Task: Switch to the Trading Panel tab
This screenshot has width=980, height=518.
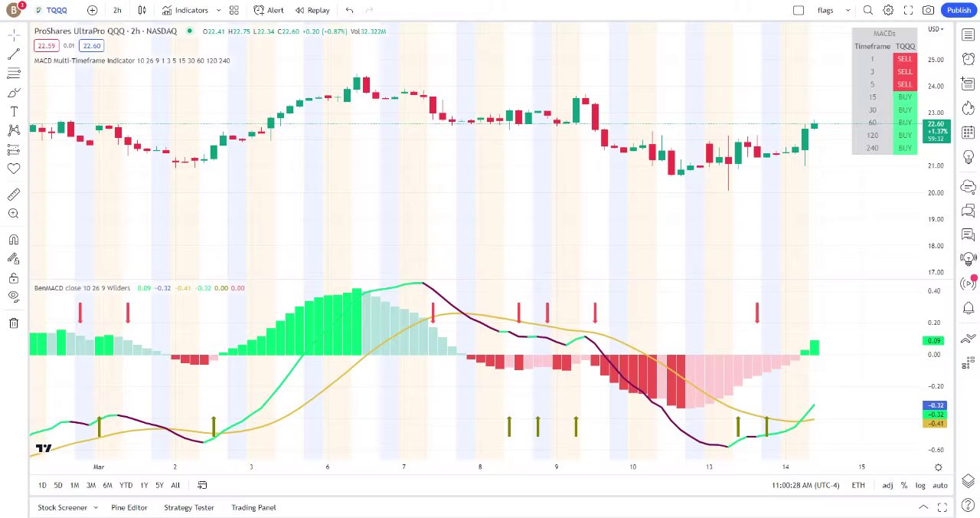Action: click(x=253, y=507)
